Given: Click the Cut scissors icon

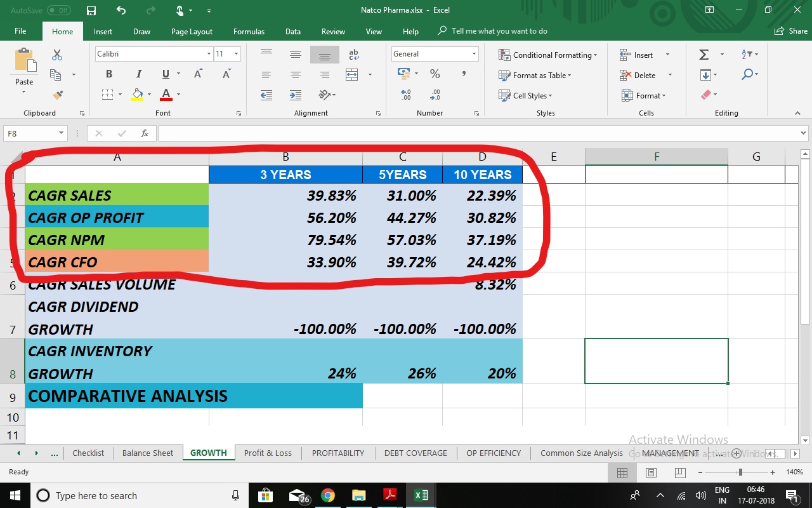Looking at the screenshot, I should [x=57, y=55].
